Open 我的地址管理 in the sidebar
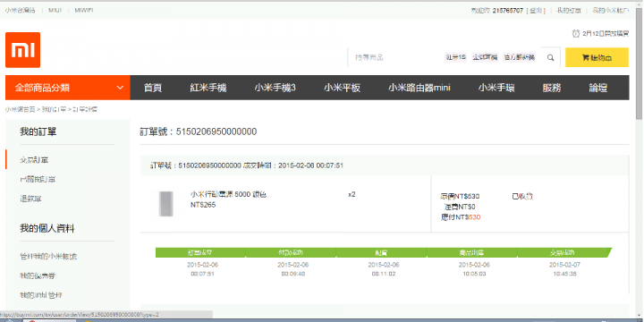 [41, 295]
